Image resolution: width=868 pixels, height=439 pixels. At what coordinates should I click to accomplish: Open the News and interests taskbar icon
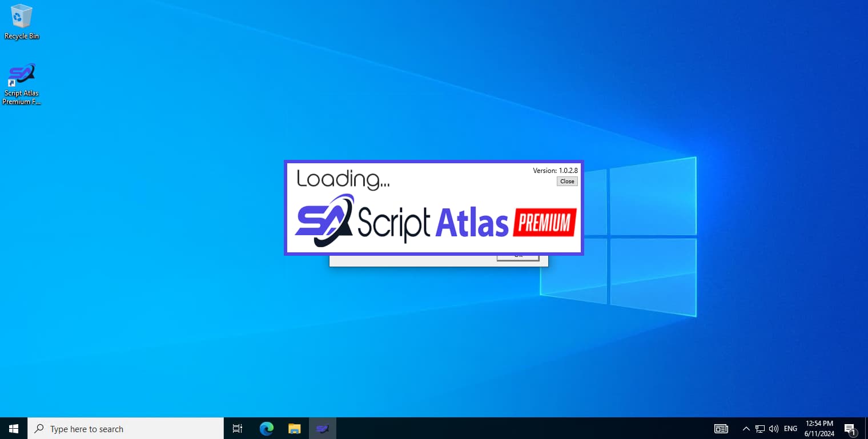click(721, 428)
